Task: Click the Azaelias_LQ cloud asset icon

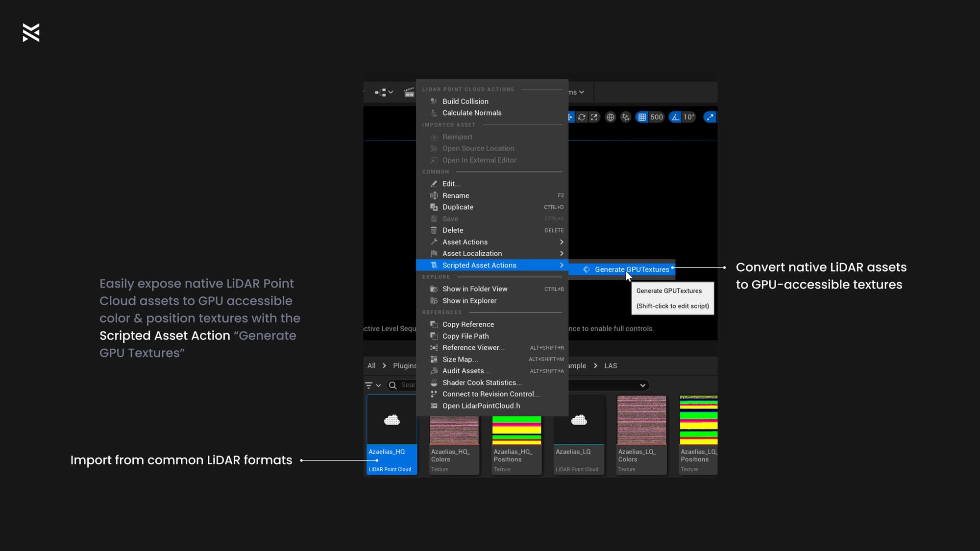Action: [579, 420]
